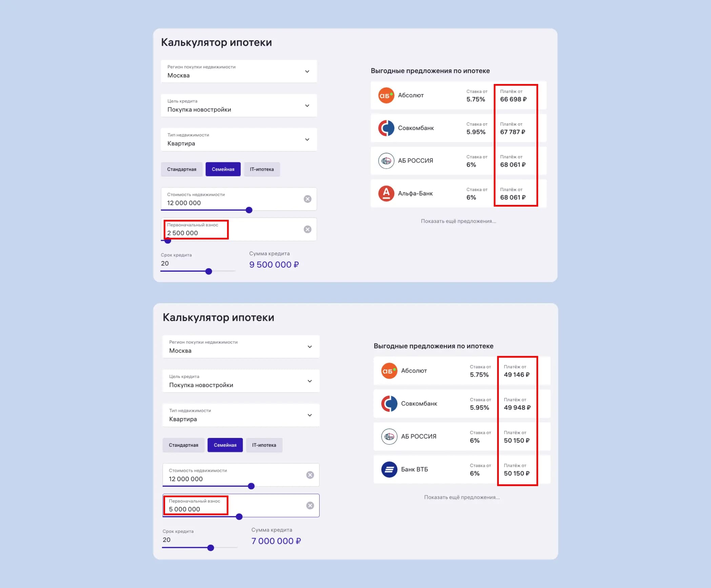The width and height of the screenshot is (711, 588).
Task: Clear the 5 000 000 down payment field
Action: (x=310, y=505)
